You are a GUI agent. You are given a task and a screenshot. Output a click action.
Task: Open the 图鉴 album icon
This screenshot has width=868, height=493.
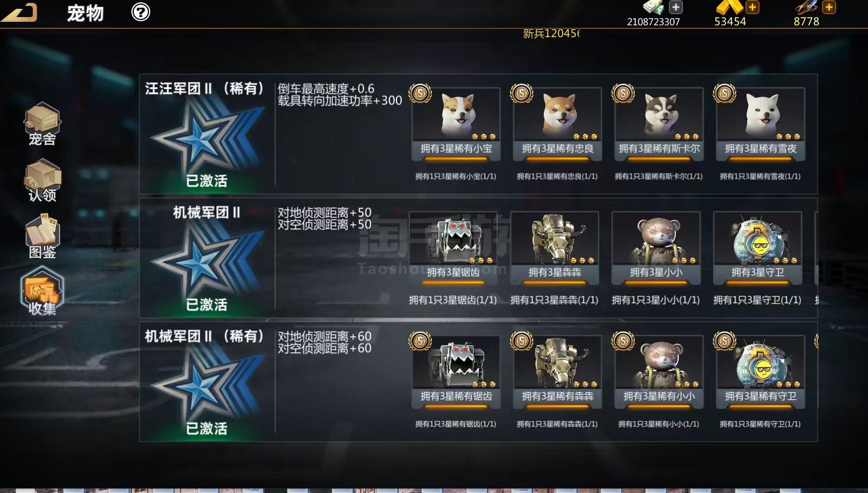(x=42, y=236)
